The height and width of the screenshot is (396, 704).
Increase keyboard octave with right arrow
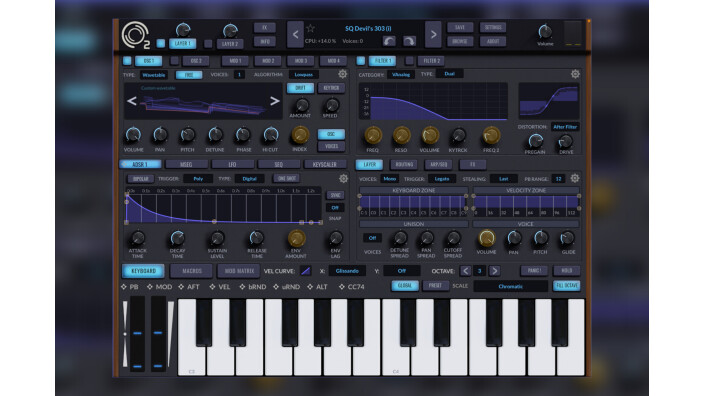click(x=494, y=271)
